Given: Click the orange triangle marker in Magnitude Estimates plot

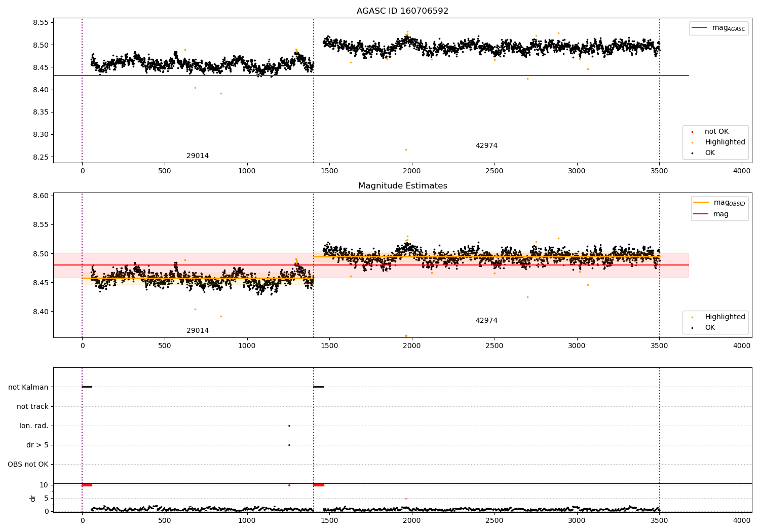Looking at the screenshot, I should [406, 336].
